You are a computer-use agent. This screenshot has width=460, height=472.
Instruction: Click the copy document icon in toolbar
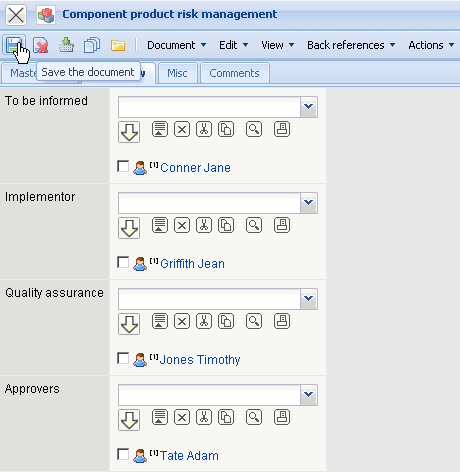(92, 45)
